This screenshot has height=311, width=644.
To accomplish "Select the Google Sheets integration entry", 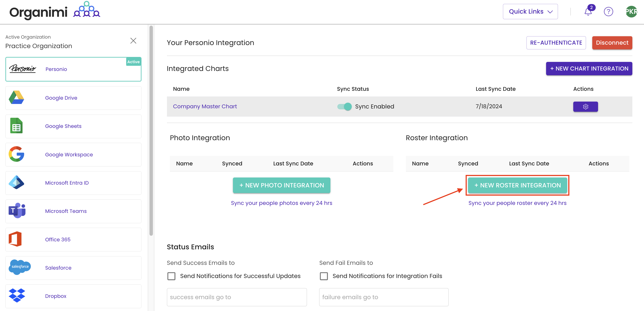I will click(x=73, y=126).
